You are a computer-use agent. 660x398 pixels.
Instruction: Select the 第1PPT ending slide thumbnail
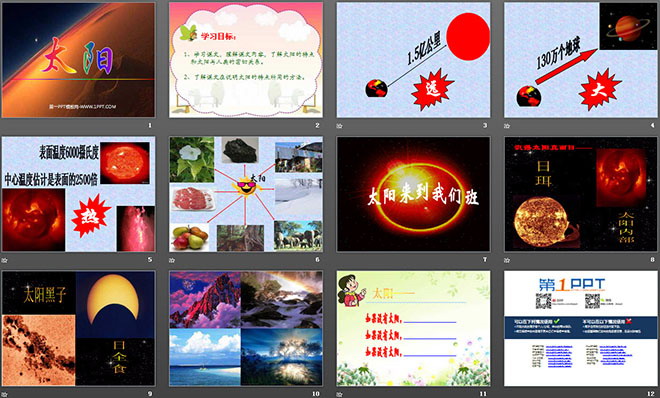coord(581,328)
